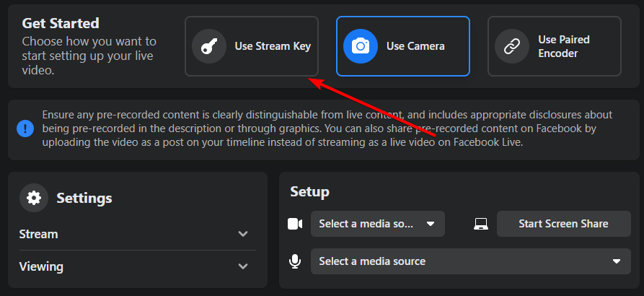Click the key icon for Stream Key
The width and height of the screenshot is (644, 296).
209,46
